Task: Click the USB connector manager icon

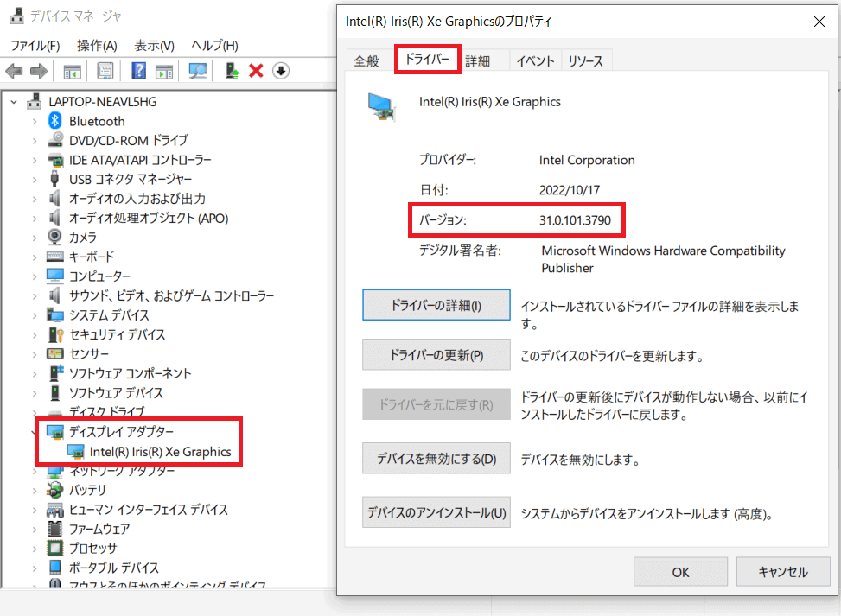Action: pos(54,179)
